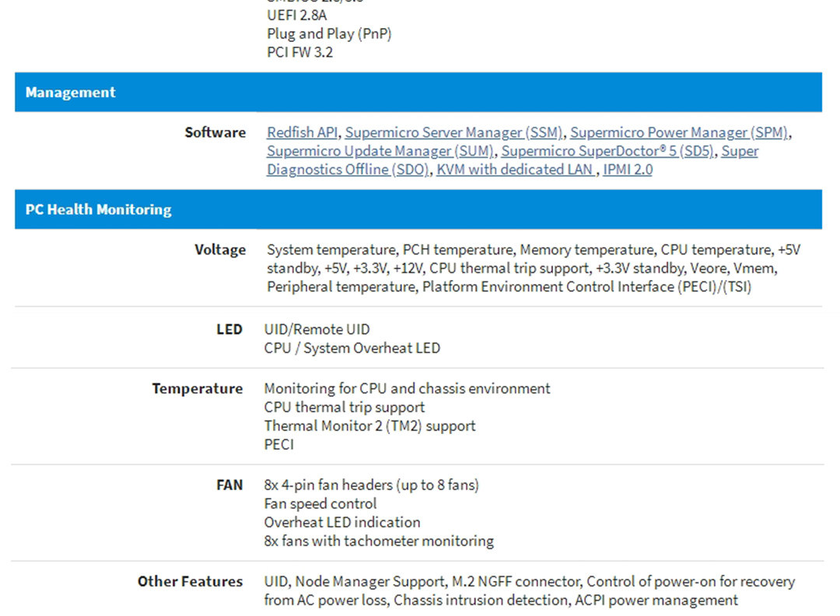Open the IPMI 2.0 link
840x616 pixels.
tap(628, 170)
